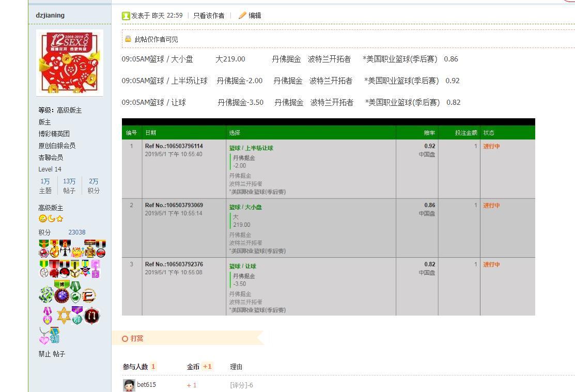Click the lock icon before 此帖仅作者可见
The width and height of the screenshot is (575, 392).
[128, 39]
